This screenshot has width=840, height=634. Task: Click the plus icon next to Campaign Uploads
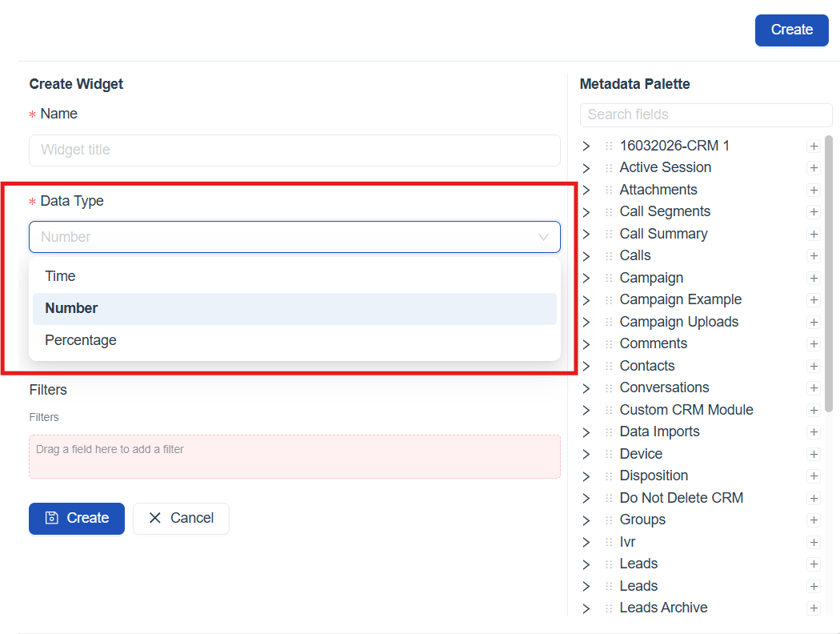tap(814, 323)
